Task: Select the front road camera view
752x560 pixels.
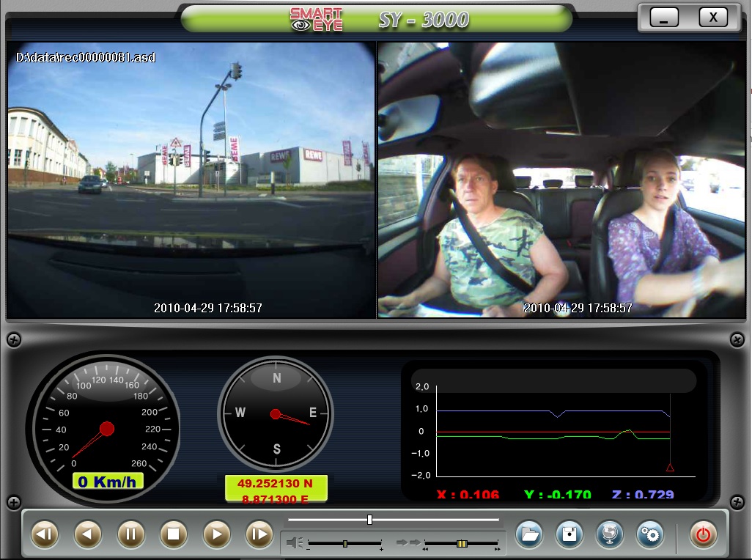Action: pos(191,180)
